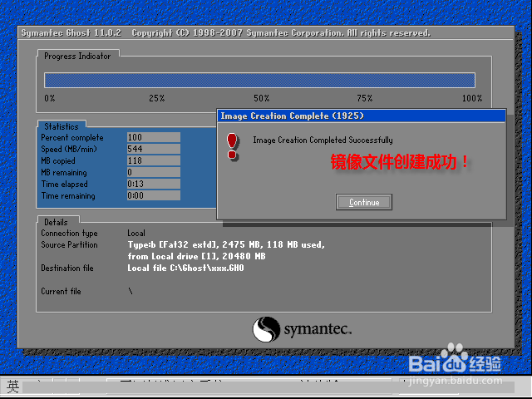Click the Image Creation Complete (1925) title bar

pyautogui.click(x=362, y=116)
